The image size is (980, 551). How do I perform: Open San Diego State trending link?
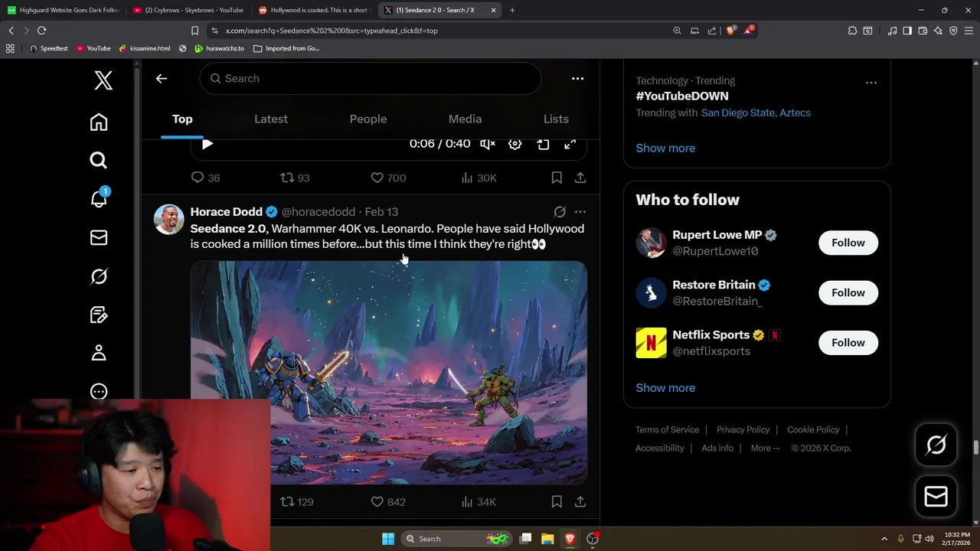(737, 112)
